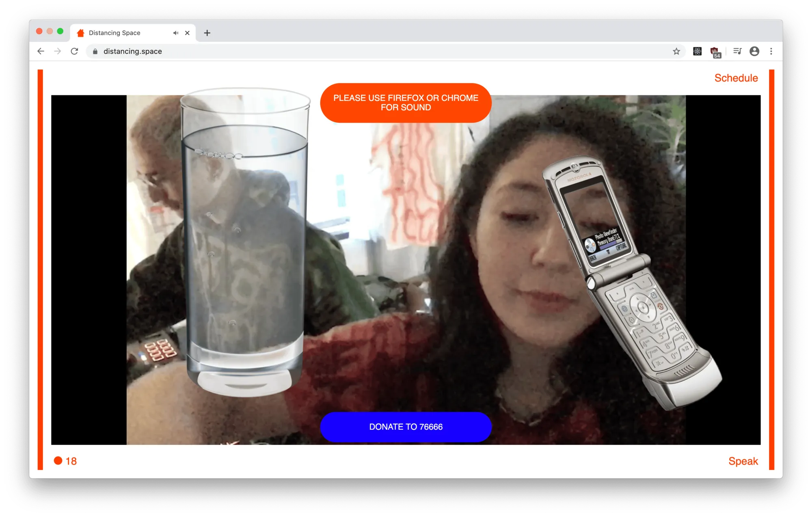Open the Schedule link
812x517 pixels.
736,78
